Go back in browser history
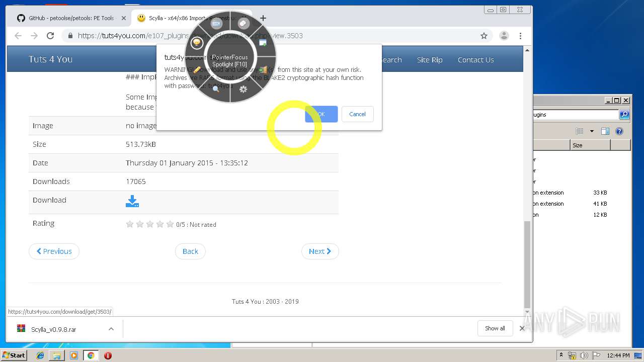Image resolution: width=644 pixels, height=362 pixels. coord(18,36)
